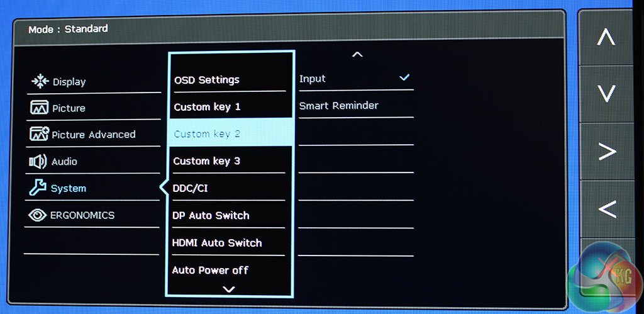Tap the left arrow navigation key

click(x=607, y=209)
